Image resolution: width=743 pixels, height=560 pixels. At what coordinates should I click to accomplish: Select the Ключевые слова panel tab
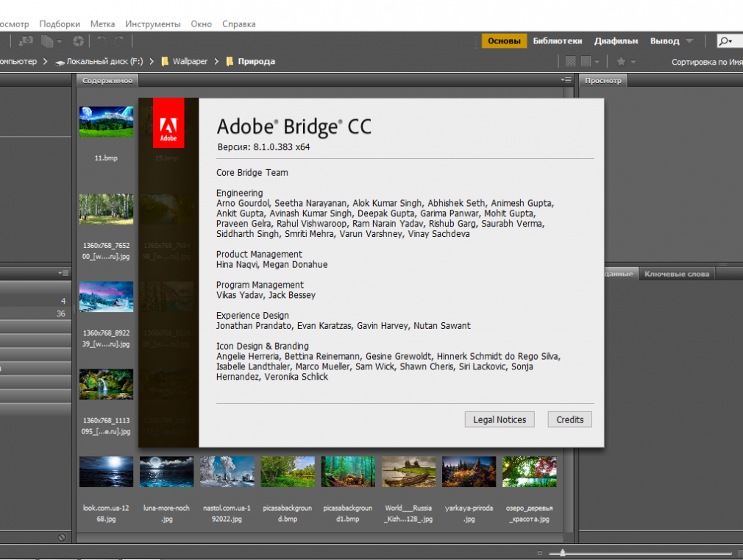tap(677, 274)
